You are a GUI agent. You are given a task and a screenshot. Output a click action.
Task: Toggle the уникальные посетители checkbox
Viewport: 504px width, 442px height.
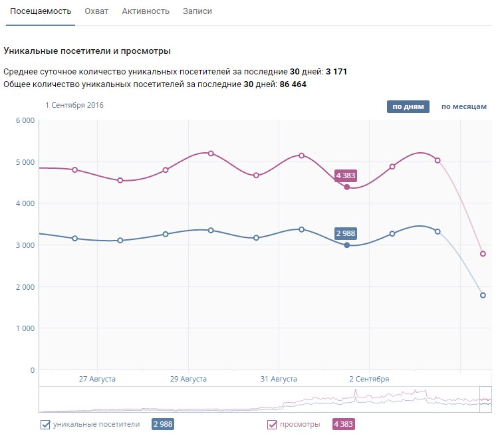tap(46, 425)
